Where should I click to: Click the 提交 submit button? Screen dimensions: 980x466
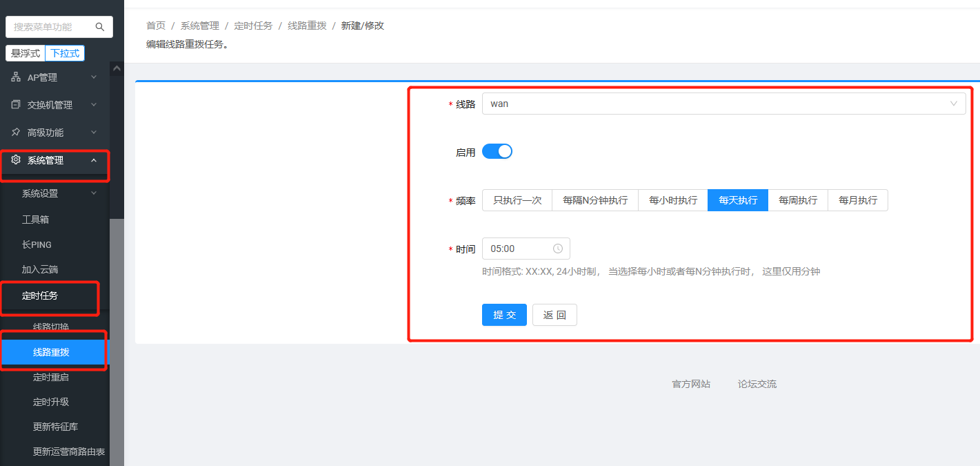(504, 315)
